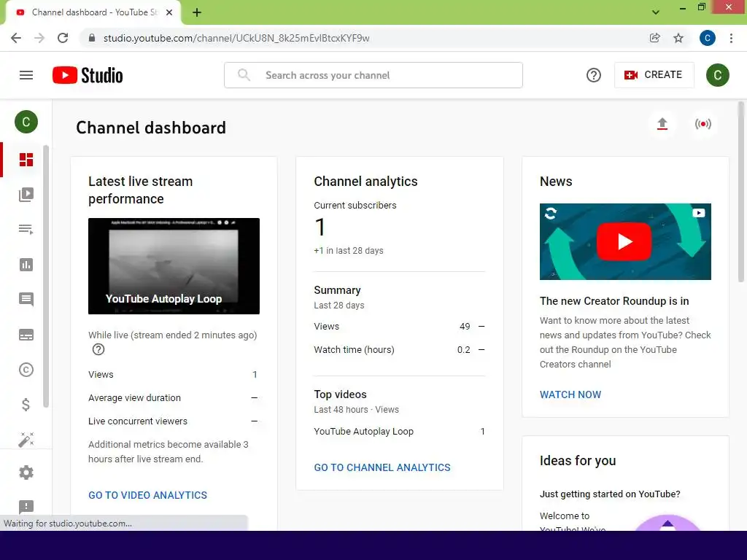747x560 pixels.
Task: Click the Views row under Summary
Action: click(399, 327)
